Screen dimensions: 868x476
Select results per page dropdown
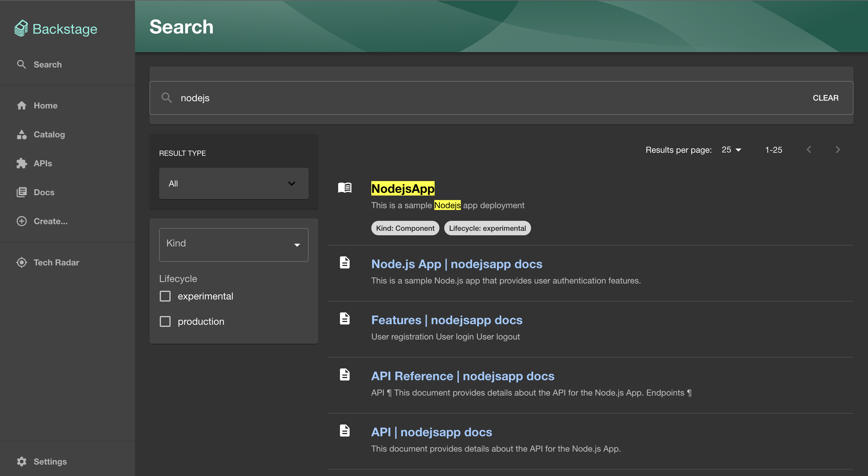click(731, 149)
